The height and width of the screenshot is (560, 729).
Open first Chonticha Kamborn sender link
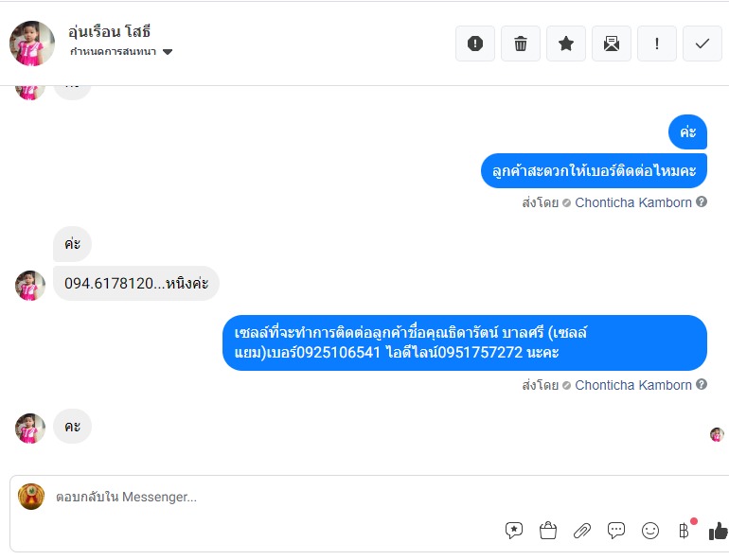tap(633, 203)
